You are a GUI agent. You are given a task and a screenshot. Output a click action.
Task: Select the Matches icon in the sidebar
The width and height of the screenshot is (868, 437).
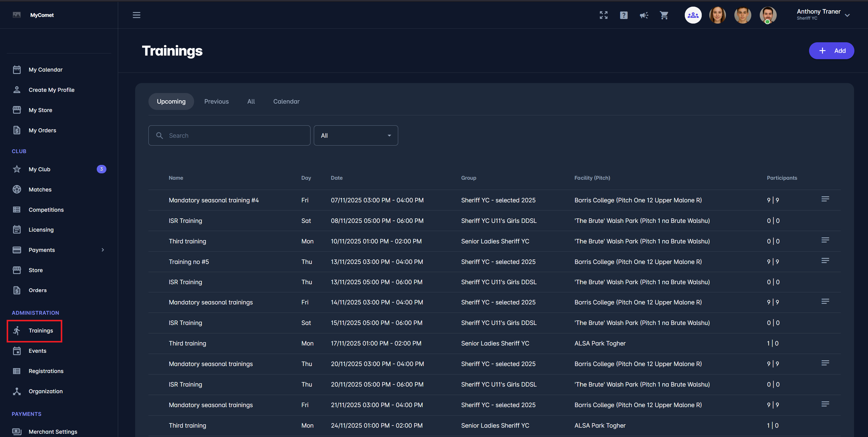(x=17, y=189)
